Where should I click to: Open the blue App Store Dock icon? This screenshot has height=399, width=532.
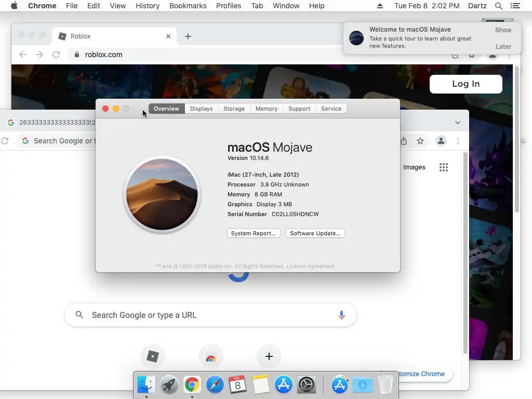(x=283, y=384)
